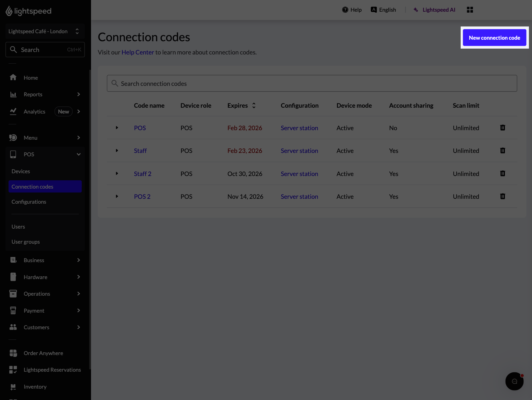Viewport: 532px width, 400px height.
Task: Open the apps grid icon top right
Action: pyautogui.click(x=470, y=10)
